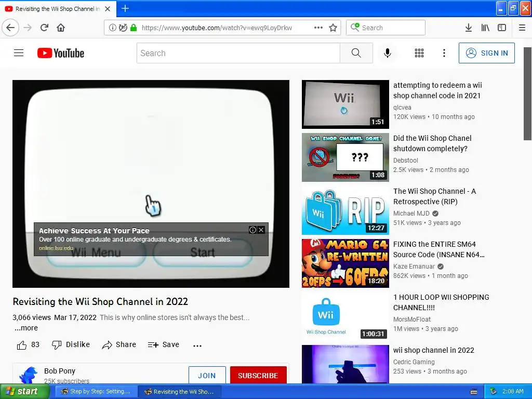Click the browser forward arrow

pyautogui.click(x=28, y=28)
